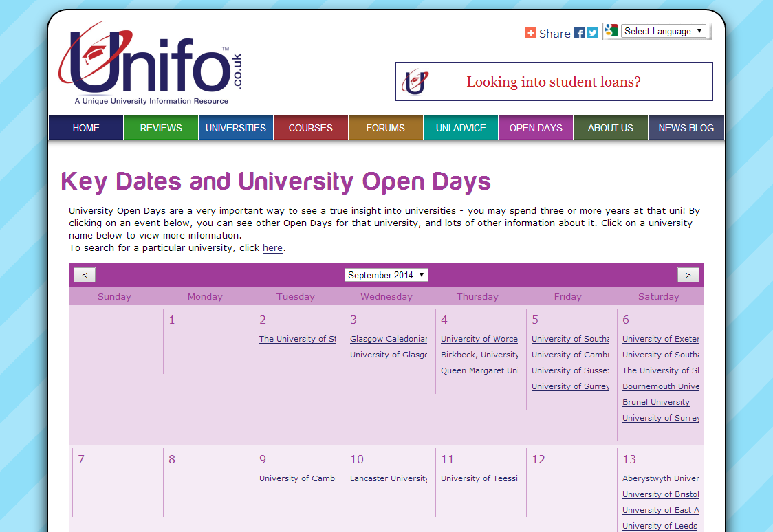Click the next month arrow button
Image resolution: width=773 pixels, height=532 pixels.
click(688, 274)
